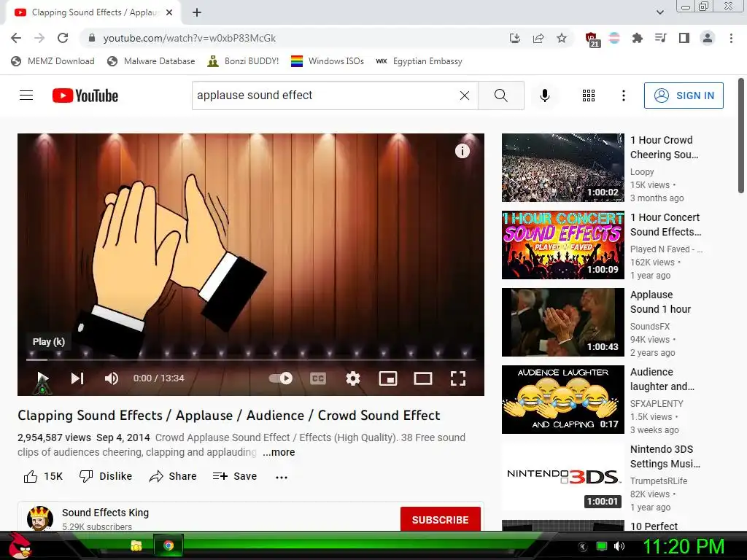The image size is (747, 560).
Task: Open player settings gear
Action: point(353,378)
